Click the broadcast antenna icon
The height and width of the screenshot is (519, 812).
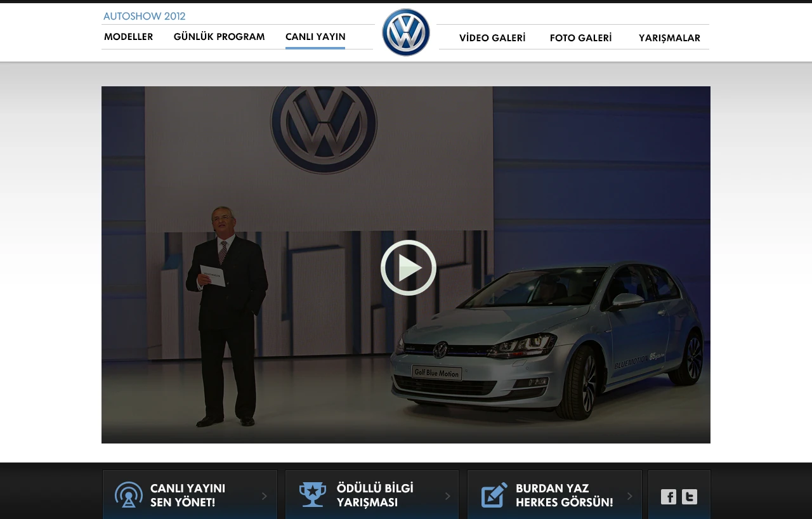click(129, 495)
